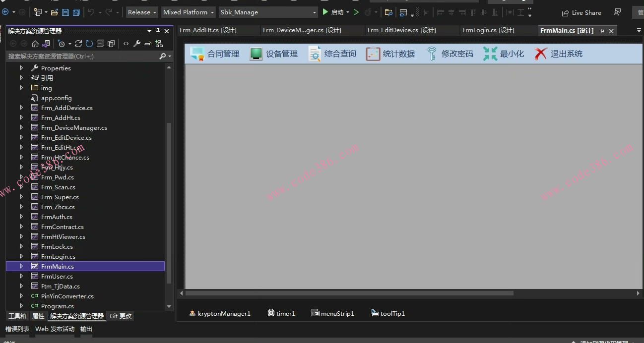644x343 pixels.
Task: Select the kryptonManager1 component
Action: (x=220, y=313)
